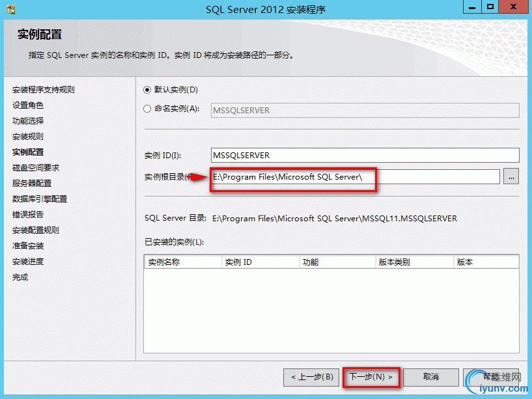The height and width of the screenshot is (399, 532).
Task: Click the 上一步(B) back button
Action: point(311,377)
